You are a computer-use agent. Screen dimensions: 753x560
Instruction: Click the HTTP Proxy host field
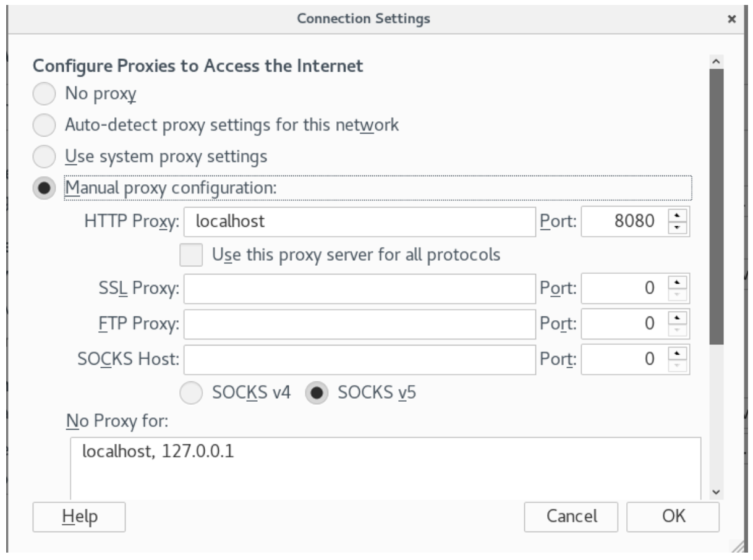point(359,221)
